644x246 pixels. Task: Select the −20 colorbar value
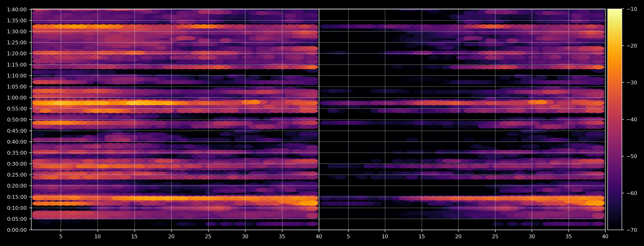632,46
